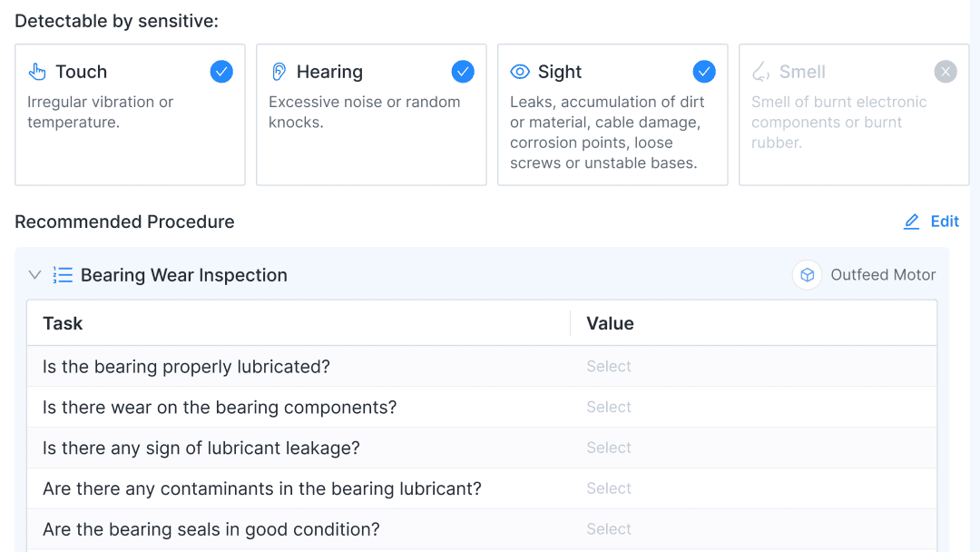Viewport: 980px width, 552px height.
Task: Uncheck the Hearing sense checkmark
Action: tap(463, 72)
